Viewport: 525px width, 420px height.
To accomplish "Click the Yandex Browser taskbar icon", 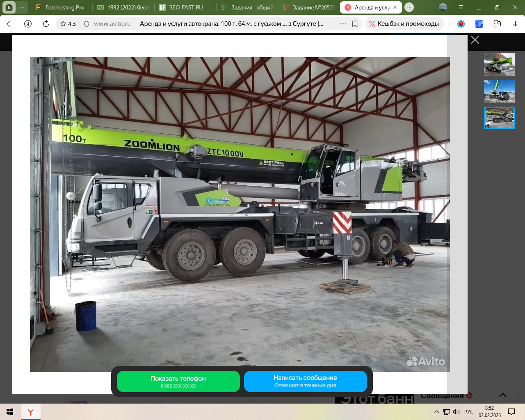I will click(31, 412).
